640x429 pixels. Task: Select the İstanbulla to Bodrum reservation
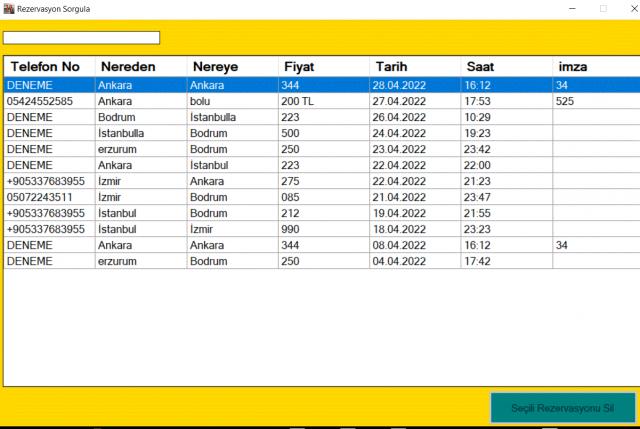click(x=125, y=133)
